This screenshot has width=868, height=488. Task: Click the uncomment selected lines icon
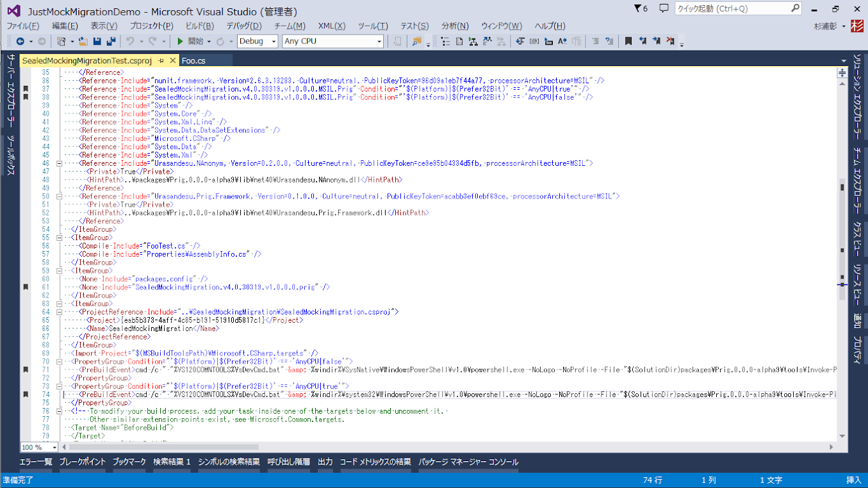(609, 41)
